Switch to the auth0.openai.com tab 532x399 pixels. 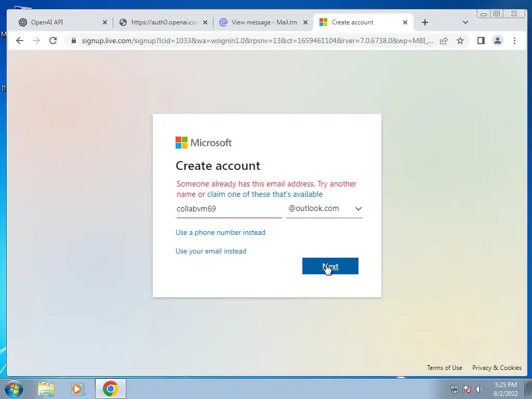[164, 22]
